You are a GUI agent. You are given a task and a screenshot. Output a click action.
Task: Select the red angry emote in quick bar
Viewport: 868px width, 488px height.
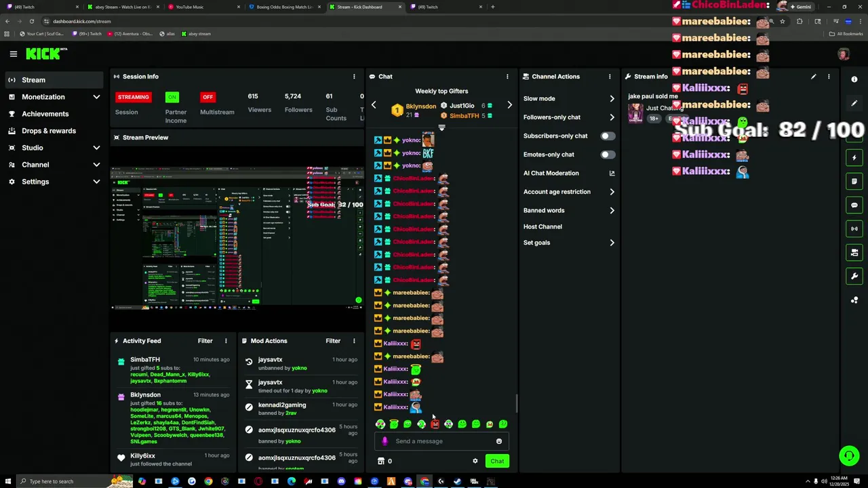tap(435, 424)
